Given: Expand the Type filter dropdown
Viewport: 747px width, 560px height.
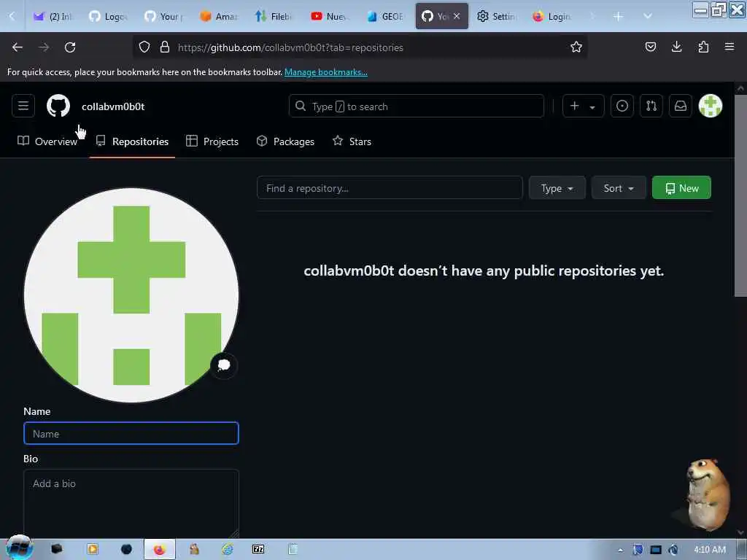Looking at the screenshot, I should (x=557, y=188).
